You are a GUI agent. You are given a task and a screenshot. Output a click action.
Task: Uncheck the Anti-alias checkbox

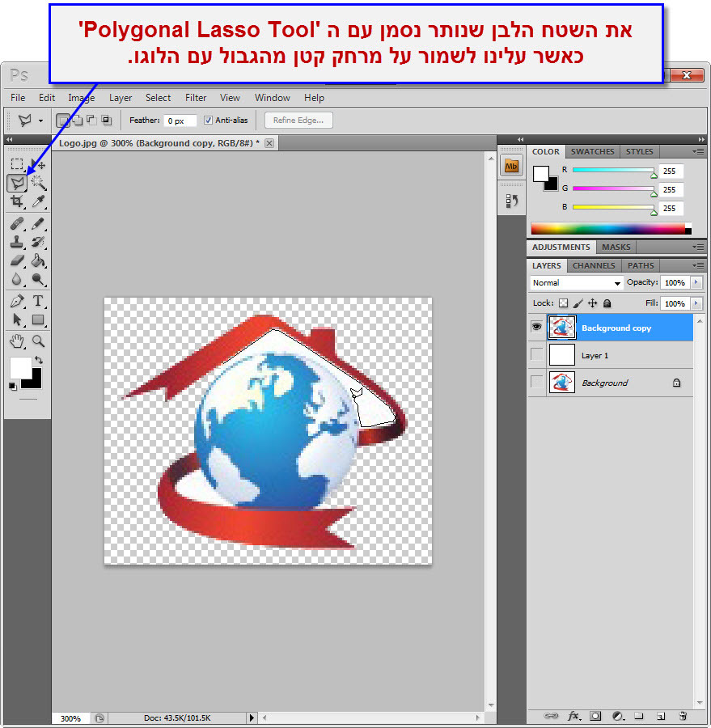[x=208, y=121]
